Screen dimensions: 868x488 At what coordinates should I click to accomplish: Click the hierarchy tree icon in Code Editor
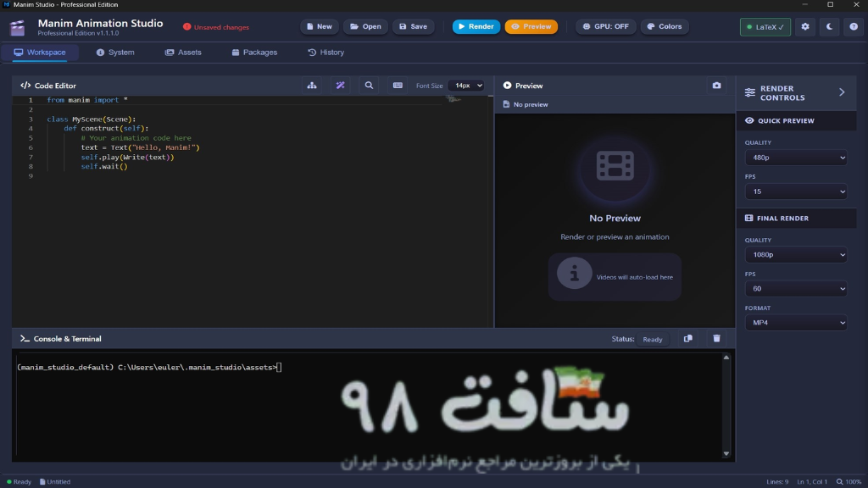pos(312,86)
